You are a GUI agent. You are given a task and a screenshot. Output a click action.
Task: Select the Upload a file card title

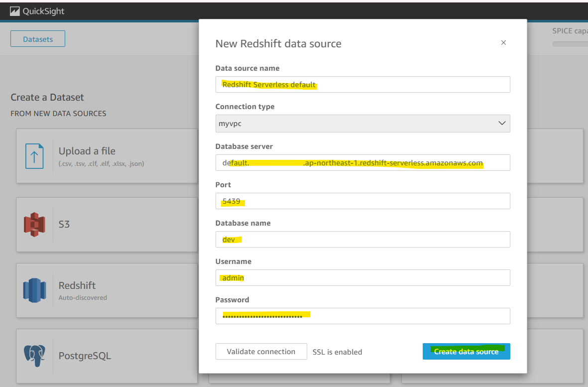pos(87,151)
